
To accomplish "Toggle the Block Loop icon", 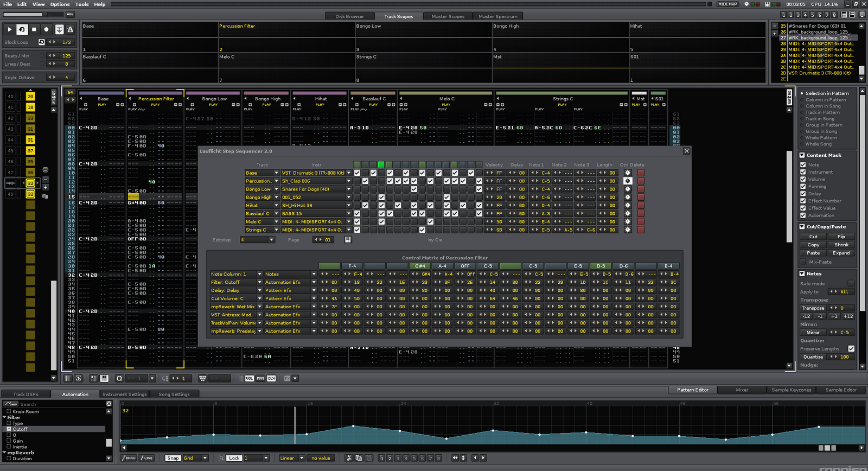I will 42,42.
